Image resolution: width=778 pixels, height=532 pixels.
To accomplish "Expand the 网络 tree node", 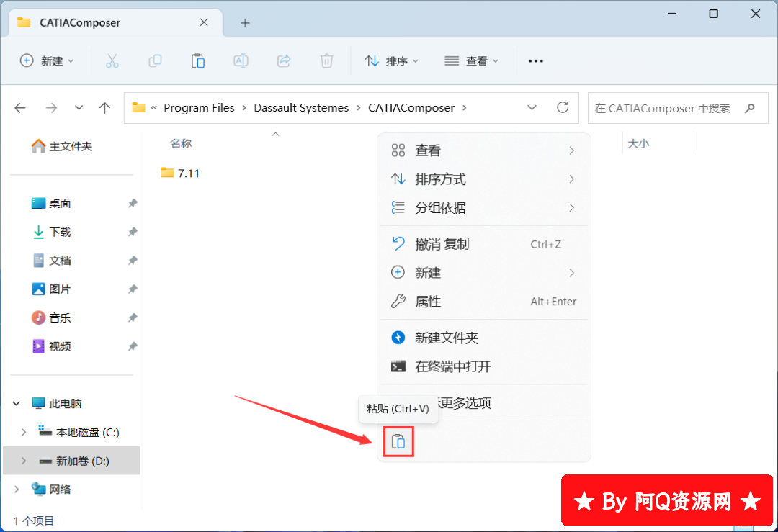I will click(17, 490).
